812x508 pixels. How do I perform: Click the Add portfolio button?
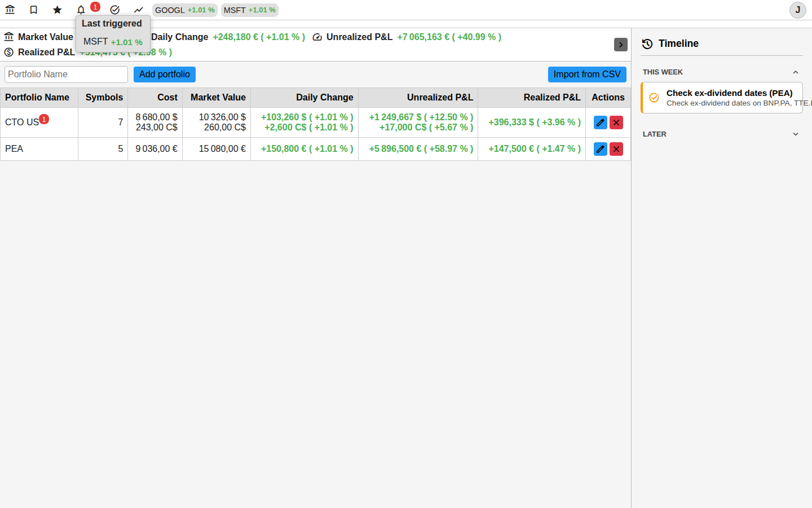click(x=165, y=75)
